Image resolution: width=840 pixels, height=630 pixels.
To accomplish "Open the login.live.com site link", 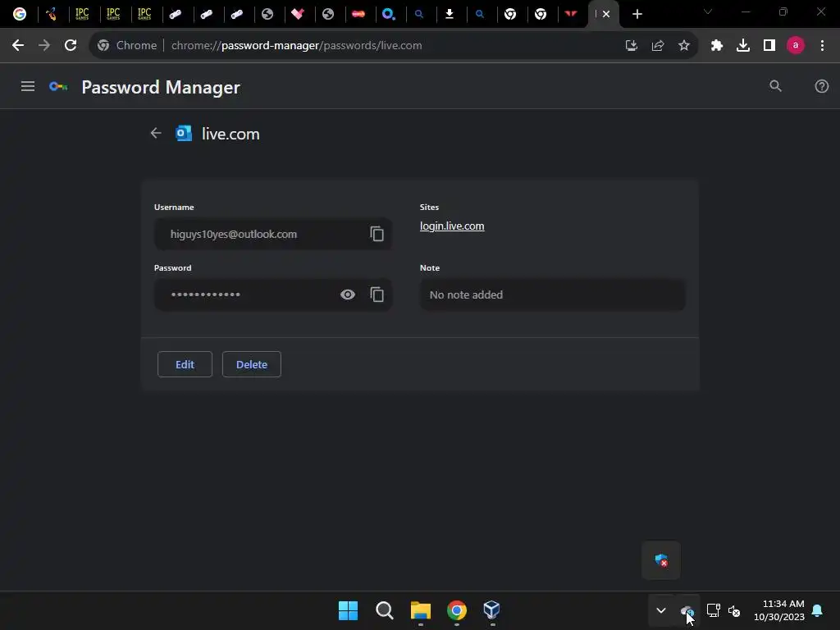I will point(452,226).
